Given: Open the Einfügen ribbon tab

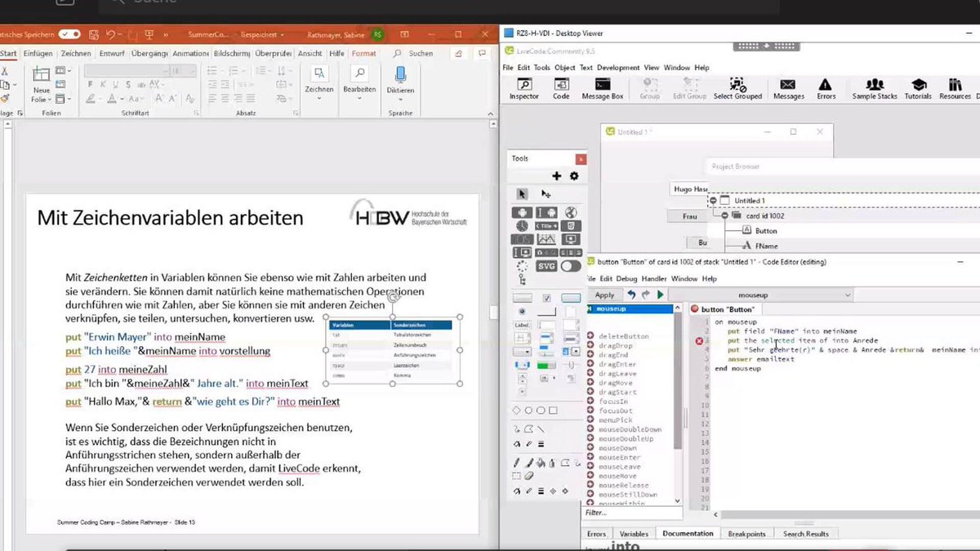Looking at the screenshot, I should [x=38, y=53].
